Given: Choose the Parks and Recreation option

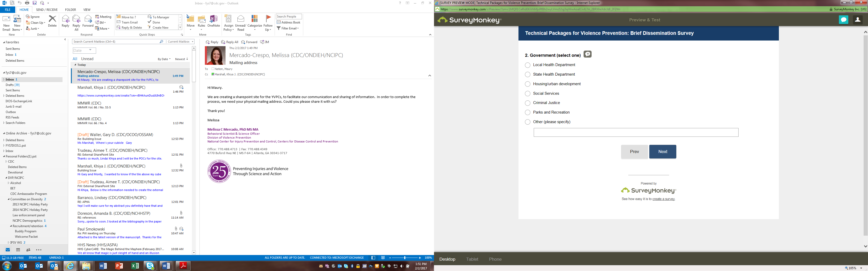Looking at the screenshot, I should 528,113.
